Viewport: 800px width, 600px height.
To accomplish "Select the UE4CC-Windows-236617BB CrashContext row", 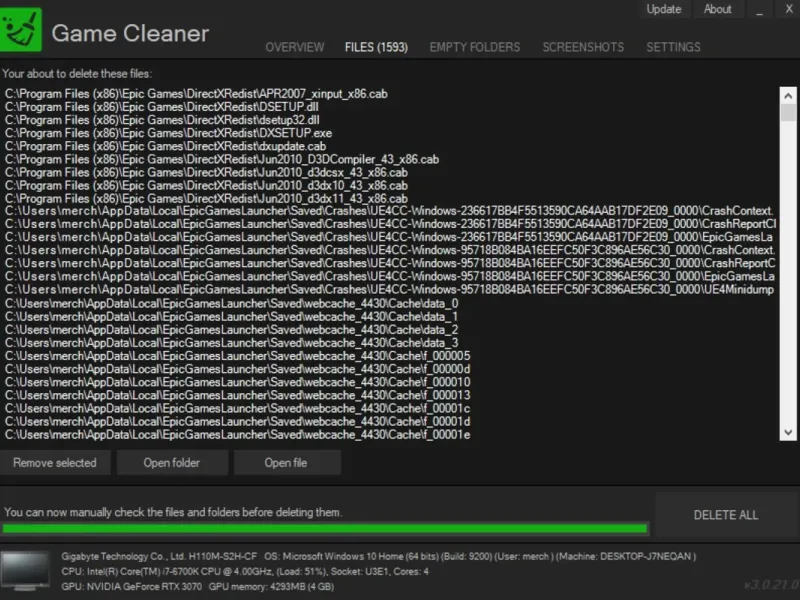I will [391, 211].
